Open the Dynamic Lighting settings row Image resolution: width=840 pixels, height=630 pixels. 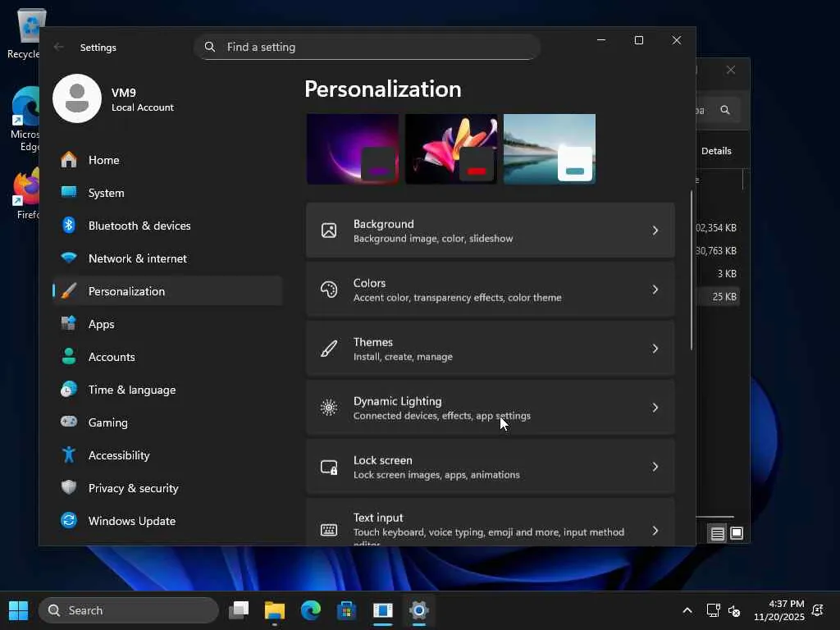[490, 408]
